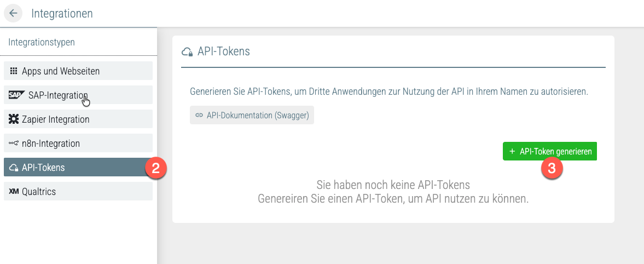Click the API-Tokens panel heading text
The image size is (644, 264).
coord(224,51)
